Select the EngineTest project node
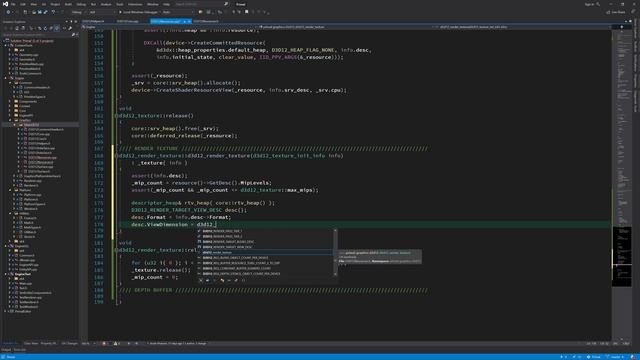The width and height of the screenshot is (640, 360). [23, 274]
